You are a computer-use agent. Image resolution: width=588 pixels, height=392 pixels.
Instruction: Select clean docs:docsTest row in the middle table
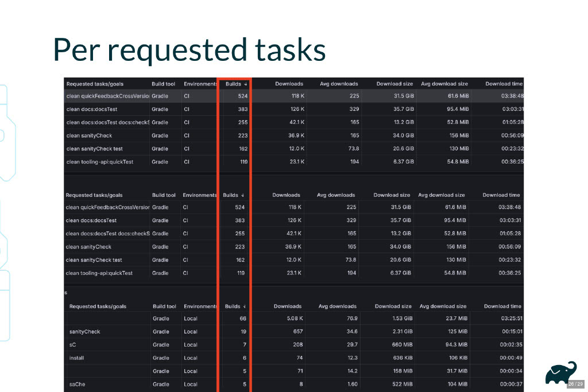(x=293, y=220)
